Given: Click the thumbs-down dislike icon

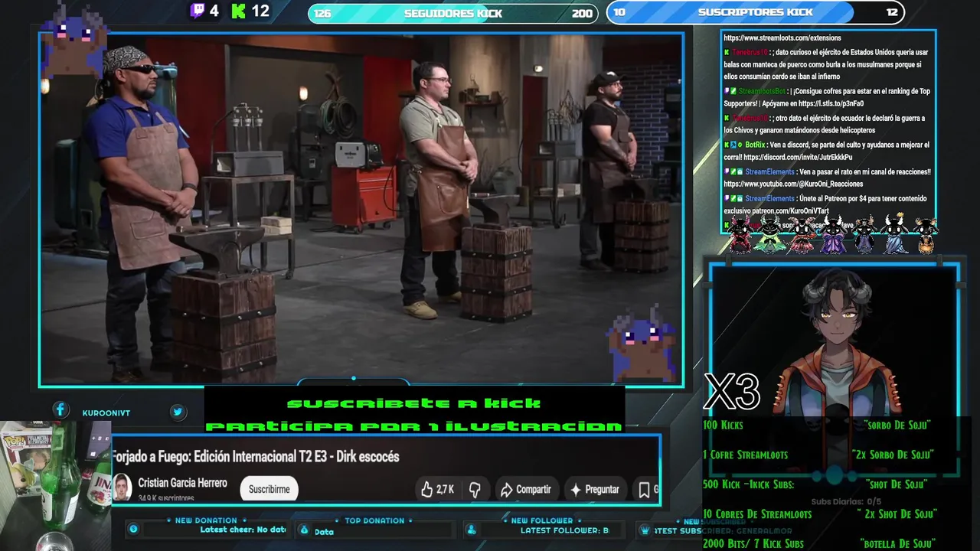Looking at the screenshot, I should coord(475,490).
